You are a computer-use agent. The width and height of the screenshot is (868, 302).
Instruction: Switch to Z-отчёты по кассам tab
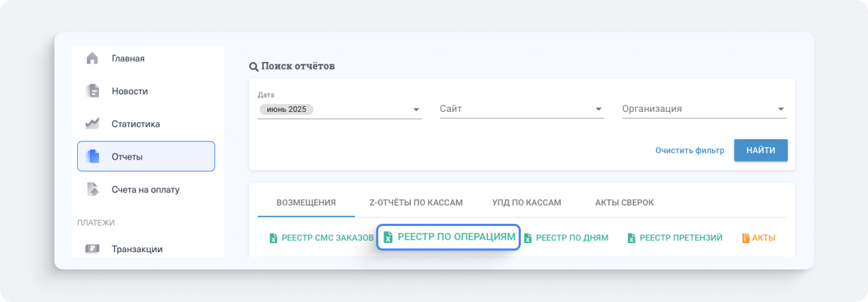(416, 202)
